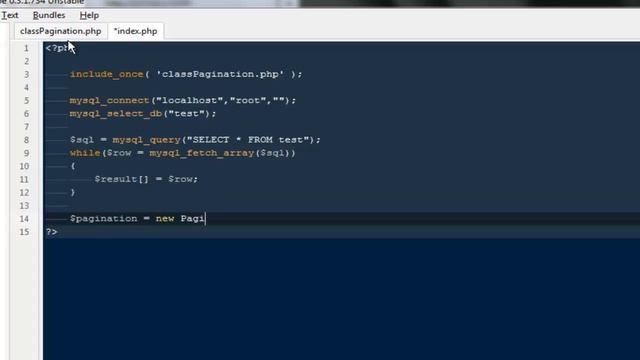Click the closing brace on line 12
This screenshot has width=640, height=360.
[73, 192]
